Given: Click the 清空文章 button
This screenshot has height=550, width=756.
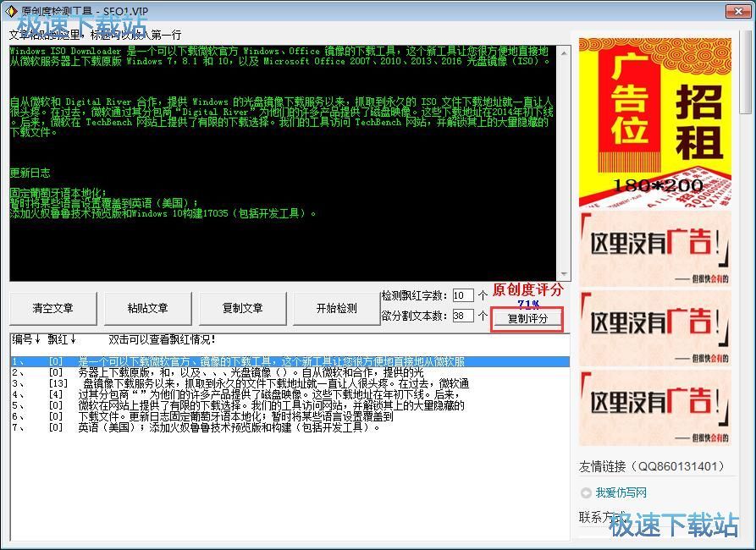Looking at the screenshot, I should (x=52, y=309).
